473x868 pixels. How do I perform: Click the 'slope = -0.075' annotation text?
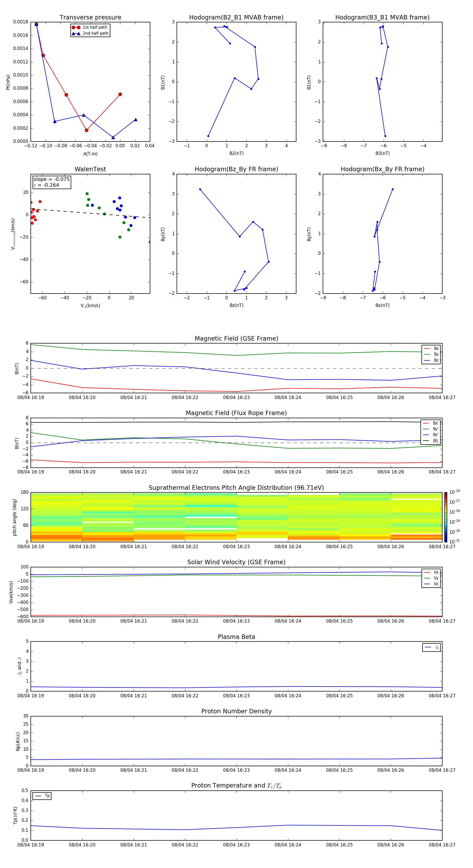click(x=52, y=179)
